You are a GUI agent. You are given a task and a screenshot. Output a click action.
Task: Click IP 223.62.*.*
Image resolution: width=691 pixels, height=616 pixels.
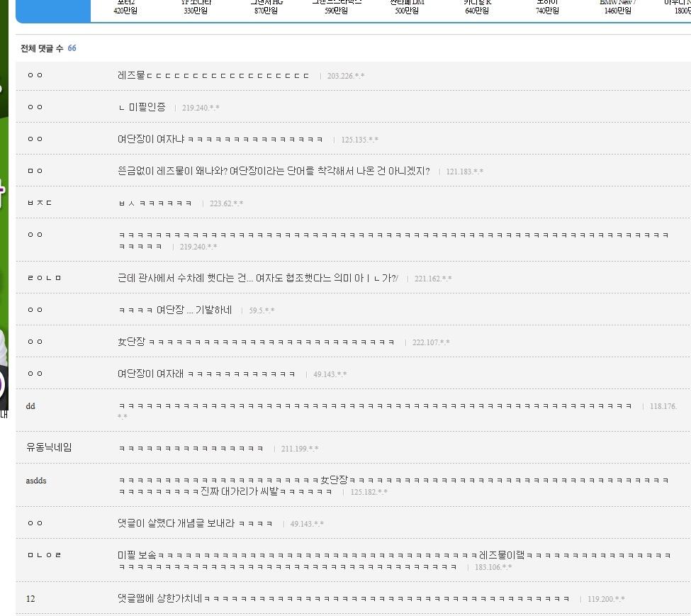click(x=227, y=203)
